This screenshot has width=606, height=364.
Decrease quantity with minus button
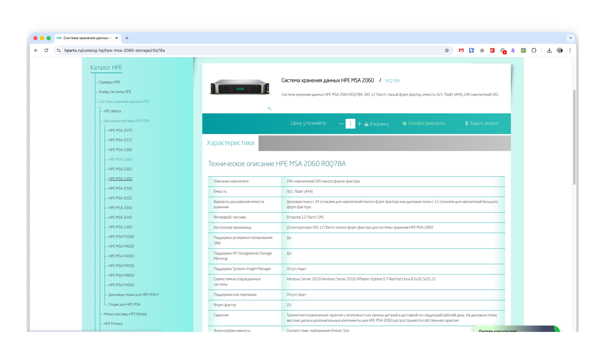(x=341, y=124)
